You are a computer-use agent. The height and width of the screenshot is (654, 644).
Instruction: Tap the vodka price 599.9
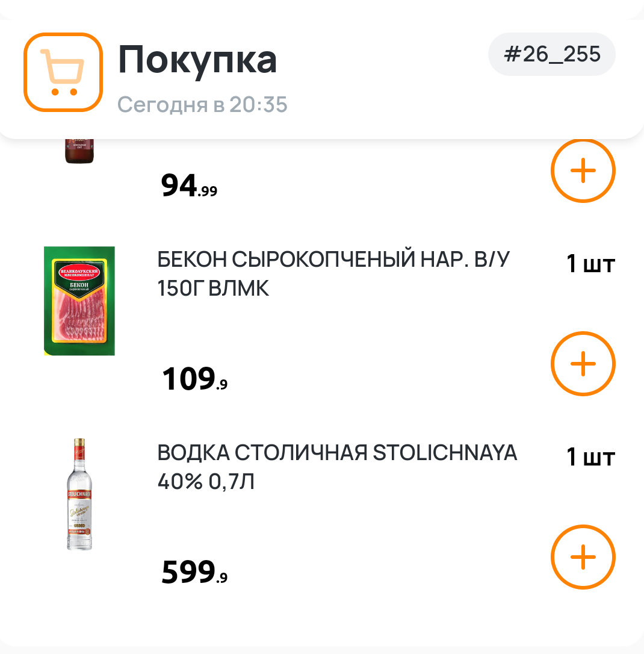tap(194, 573)
